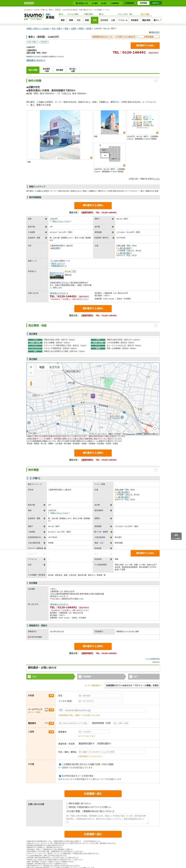186x868 pixels.
Task: Open the お気に入り favorites in the header
Action: [82, 3]
